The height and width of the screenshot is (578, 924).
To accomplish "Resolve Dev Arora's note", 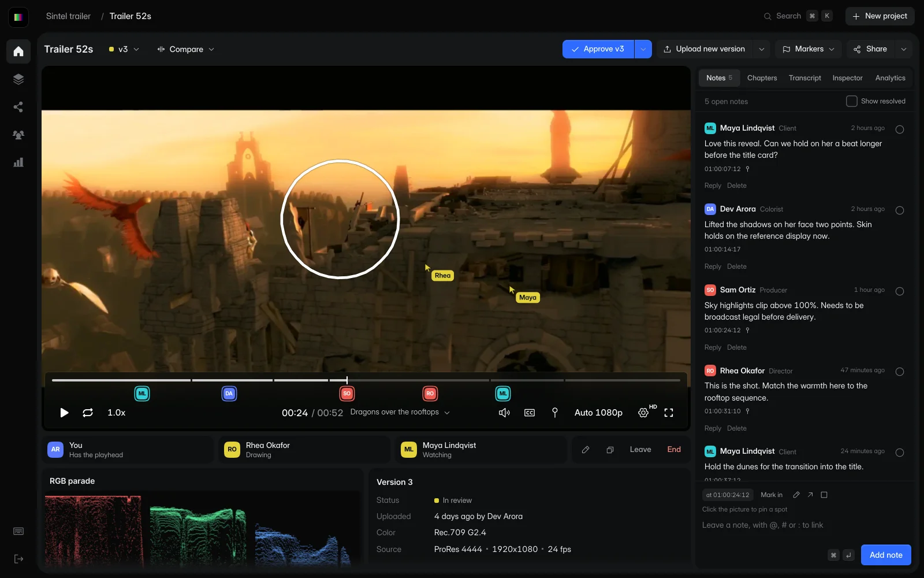I will (900, 210).
